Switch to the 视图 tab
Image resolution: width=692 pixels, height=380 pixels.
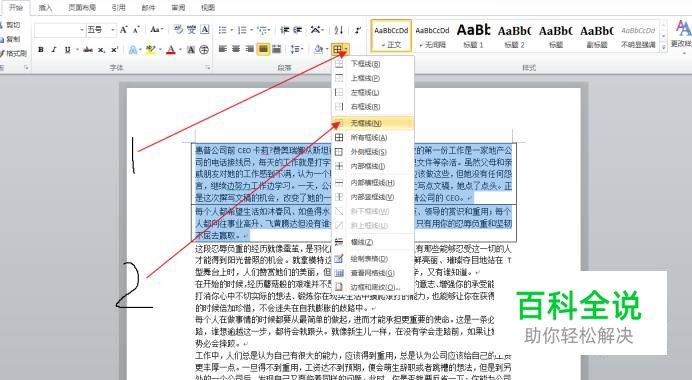point(208,8)
